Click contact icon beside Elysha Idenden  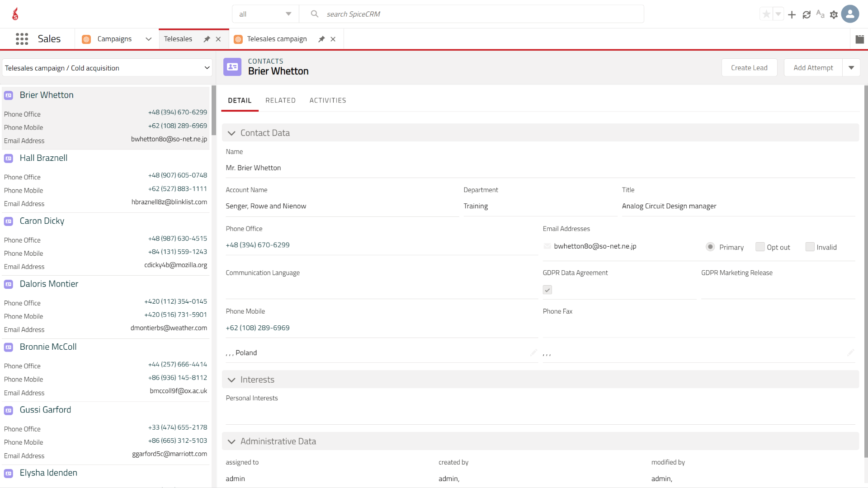click(x=9, y=473)
